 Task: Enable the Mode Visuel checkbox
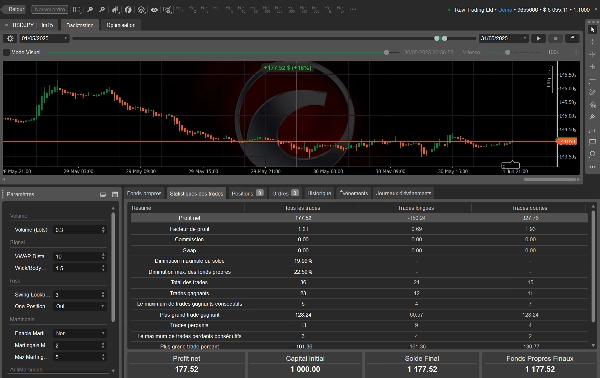pyautogui.click(x=7, y=52)
